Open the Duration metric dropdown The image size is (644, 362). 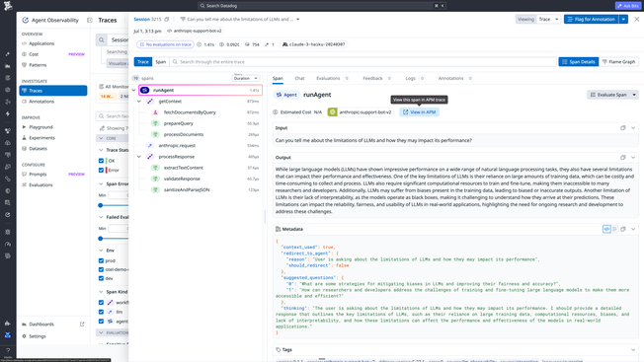click(246, 78)
